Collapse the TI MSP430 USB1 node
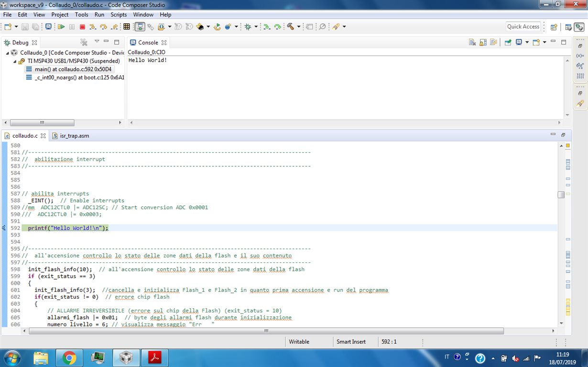588x367 pixels. 15,61
